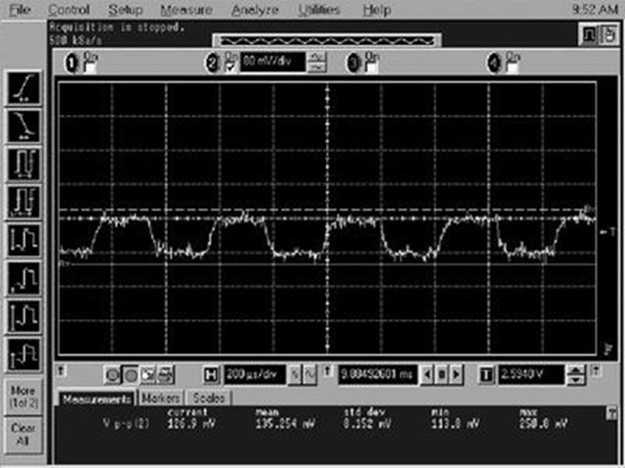The width and height of the screenshot is (625, 468).
Task: Click the trigger level field 2.5940 V
Action: tap(531, 375)
